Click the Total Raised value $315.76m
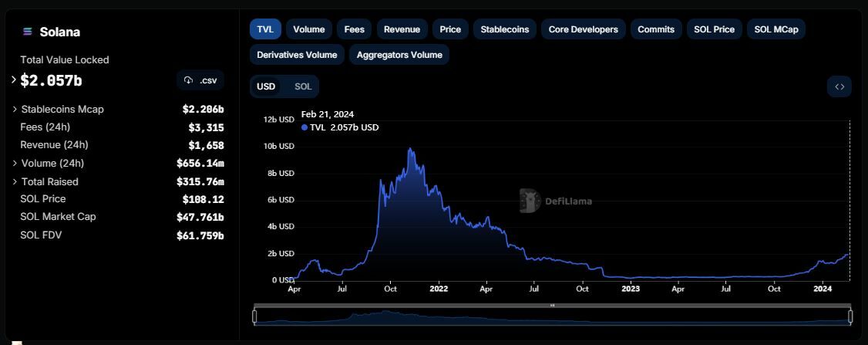This screenshot has height=345, width=868. pyautogui.click(x=200, y=181)
